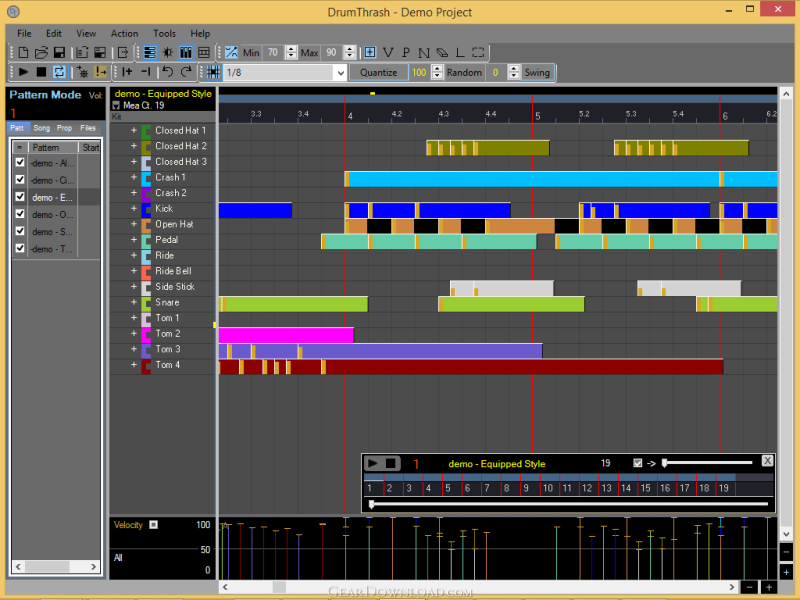This screenshot has width=800, height=600.
Task: Toggle the checkbox in the mini player bar
Action: click(x=637, y=463)
